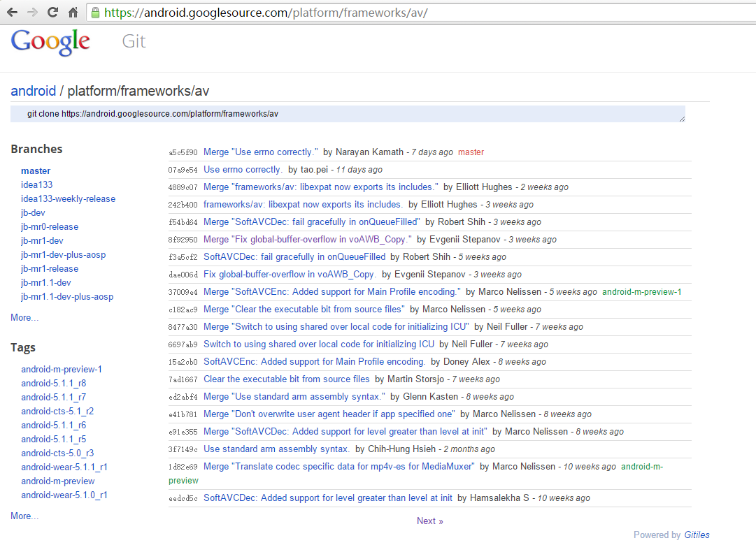Open the android-5.1.1_r5 tag
The height and width of the screenshot is (545, 756).
(x=54, y=439)
